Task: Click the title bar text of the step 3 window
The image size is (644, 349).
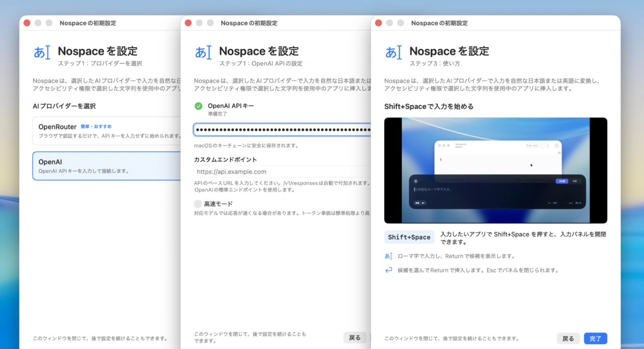Action: pos(439,23)
